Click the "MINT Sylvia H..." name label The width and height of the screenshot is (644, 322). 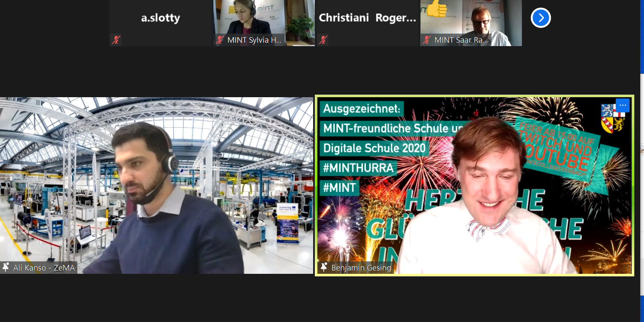pyautogui.click(x=254, y=40)
